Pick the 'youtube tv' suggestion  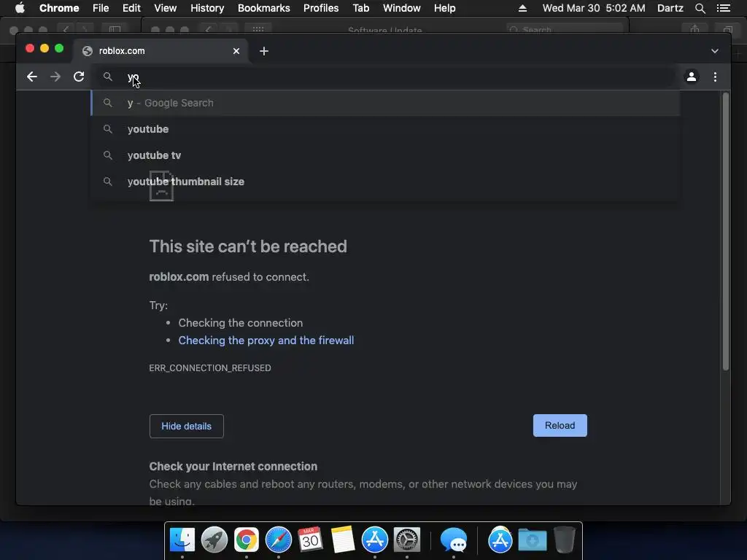pyautogui.click(x=385, y=155)
